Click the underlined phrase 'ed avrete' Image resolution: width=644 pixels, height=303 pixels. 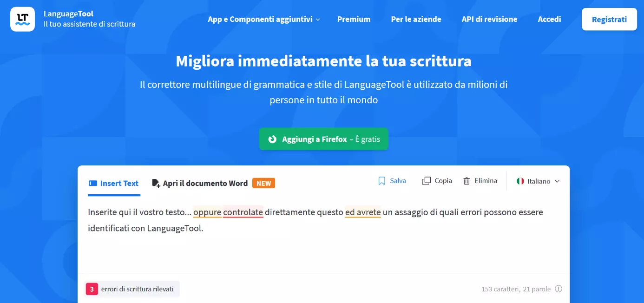point(363,212)
